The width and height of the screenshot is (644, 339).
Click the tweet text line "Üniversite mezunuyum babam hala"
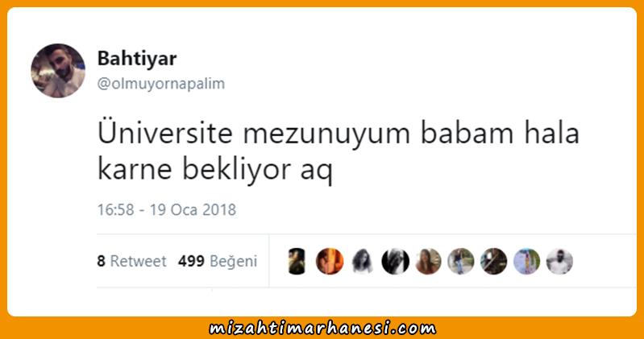point(339,134)
